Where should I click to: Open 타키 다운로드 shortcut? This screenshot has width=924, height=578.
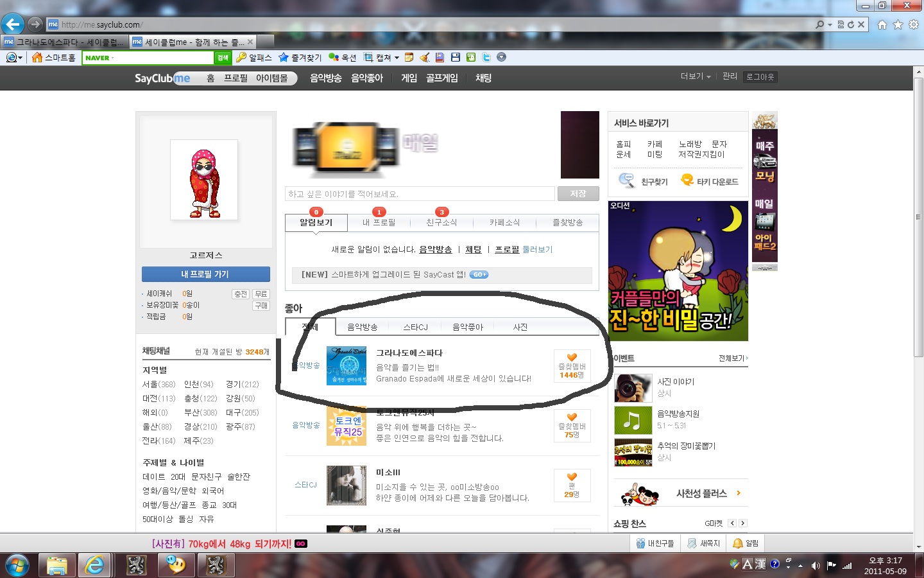(709, 181)
